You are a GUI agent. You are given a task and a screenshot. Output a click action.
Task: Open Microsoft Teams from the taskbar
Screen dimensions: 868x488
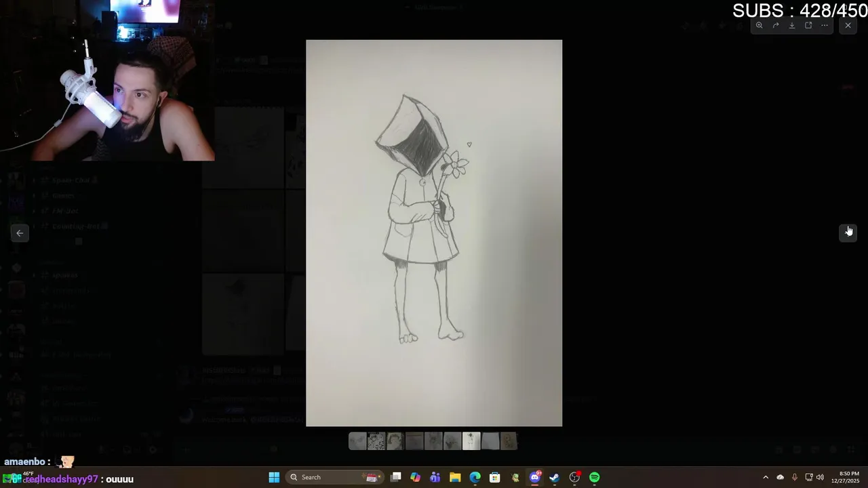click(435, 477)
